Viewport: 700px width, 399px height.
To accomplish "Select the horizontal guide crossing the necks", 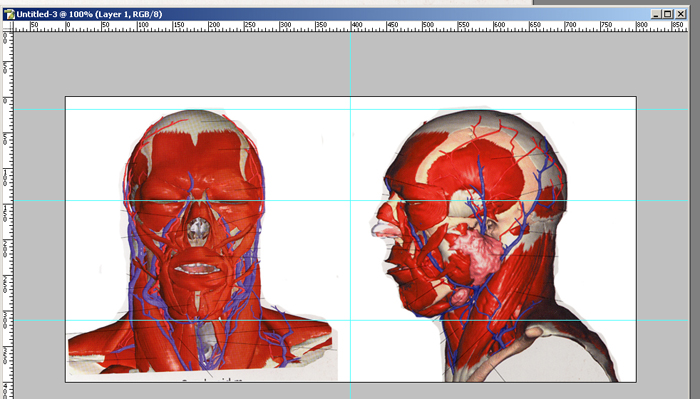I will pos(350,320).
